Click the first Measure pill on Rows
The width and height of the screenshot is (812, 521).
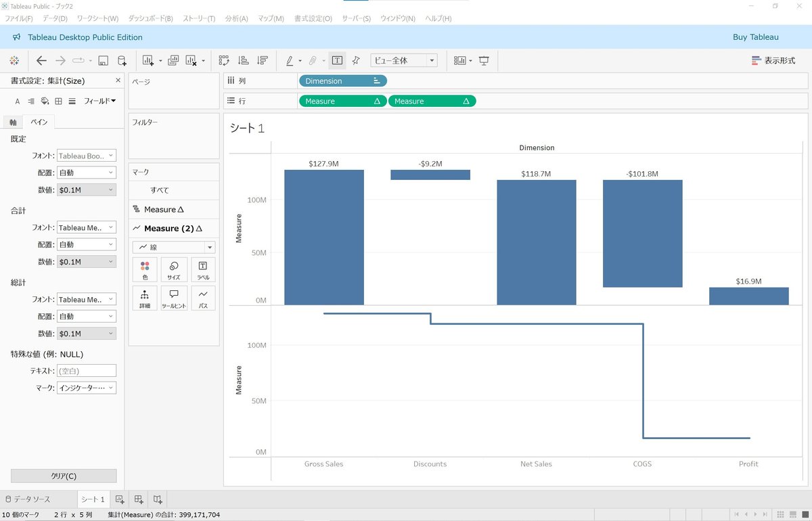coord(342,101)
